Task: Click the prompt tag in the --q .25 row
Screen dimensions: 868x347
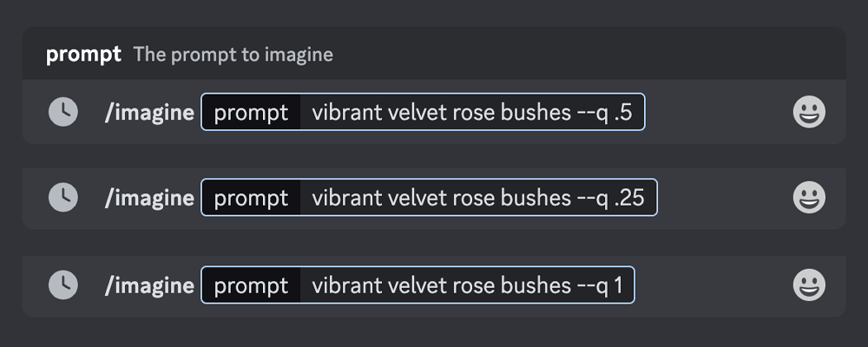Action: tap(251, 198)
